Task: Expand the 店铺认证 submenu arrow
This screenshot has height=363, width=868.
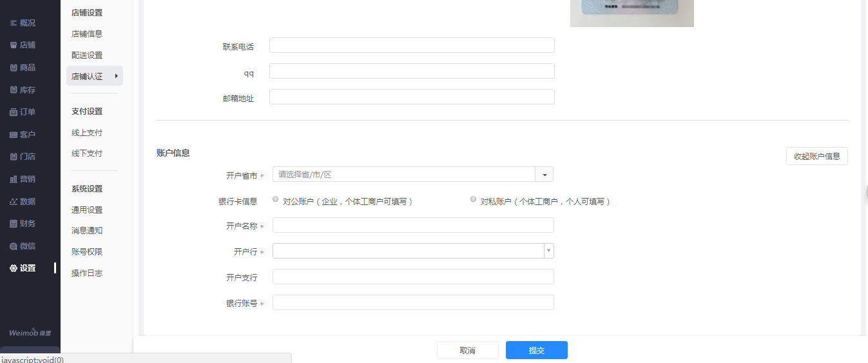Action: tap(116, 76)
